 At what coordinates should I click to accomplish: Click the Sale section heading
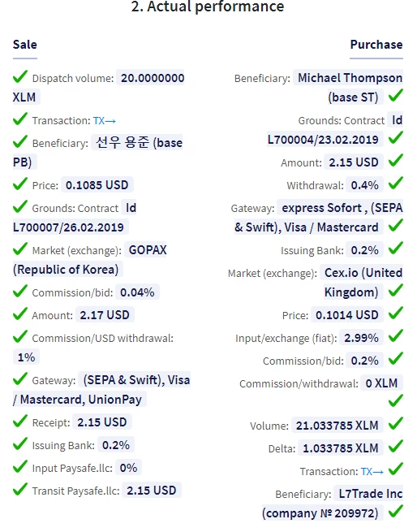[x=25, y=45]
